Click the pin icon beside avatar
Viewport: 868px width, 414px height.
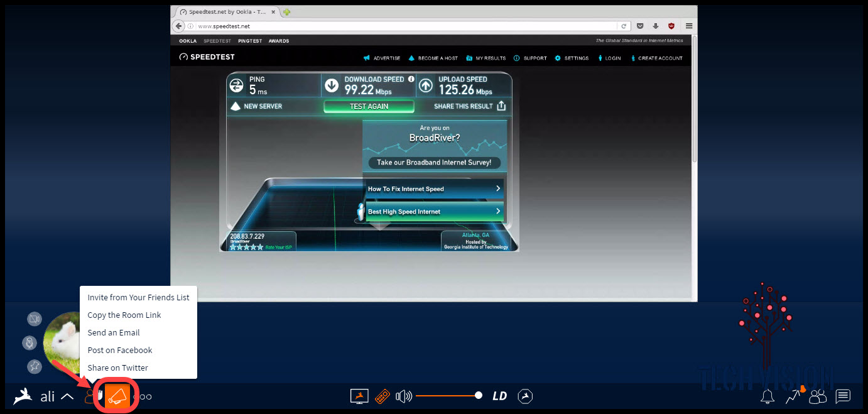click(34, 367)
